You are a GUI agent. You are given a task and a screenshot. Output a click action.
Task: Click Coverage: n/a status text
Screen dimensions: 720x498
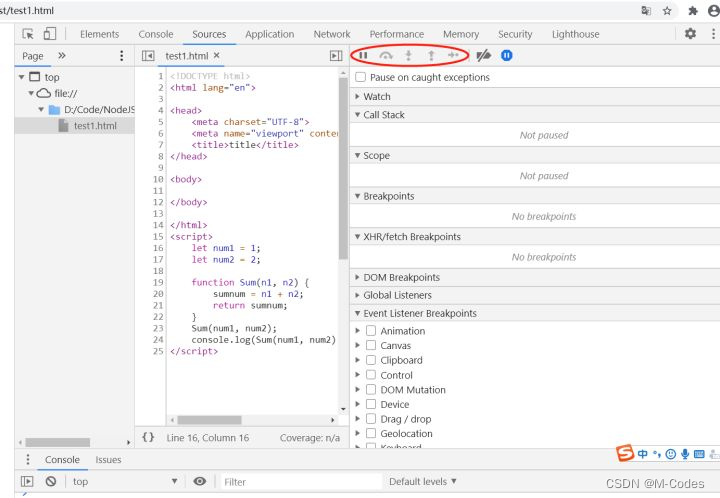[x=310, y=438]
